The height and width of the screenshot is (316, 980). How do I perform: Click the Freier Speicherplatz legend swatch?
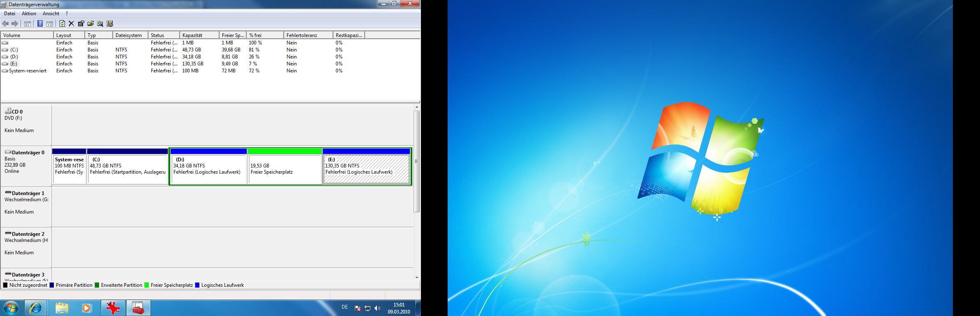tap(147, 285)
